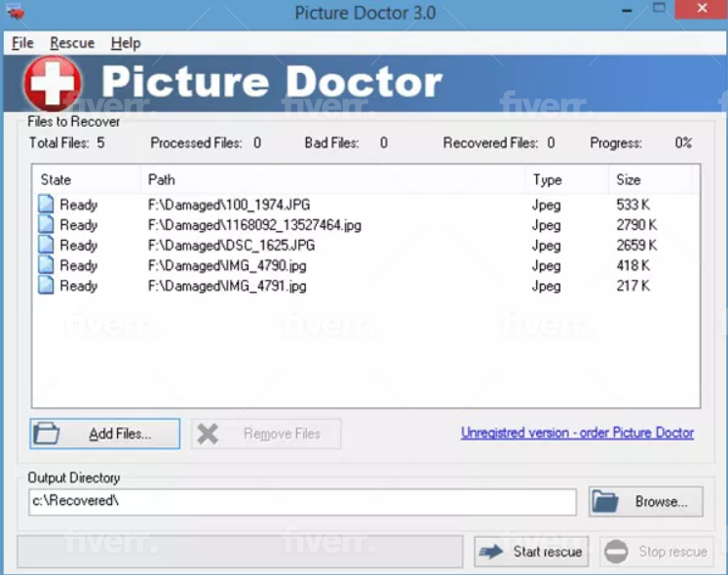Open the File menu
This screenshot has width=728, height=575.
(22, 43)
